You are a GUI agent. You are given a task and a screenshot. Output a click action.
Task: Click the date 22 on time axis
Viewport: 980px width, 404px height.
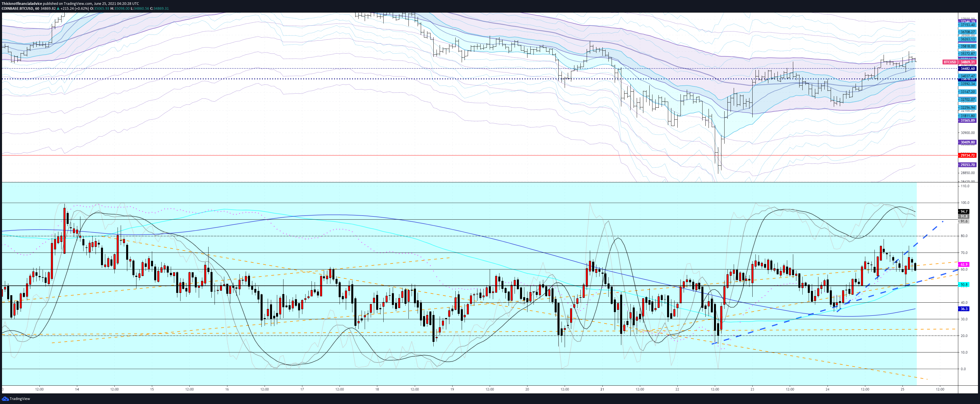pos(677,389)
